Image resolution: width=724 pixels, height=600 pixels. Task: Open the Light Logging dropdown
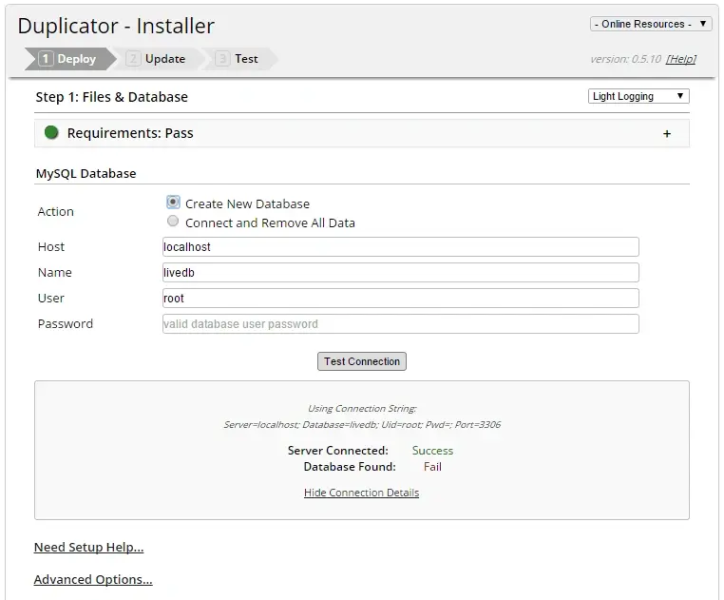pyautogui.click(x=639, y=96)
